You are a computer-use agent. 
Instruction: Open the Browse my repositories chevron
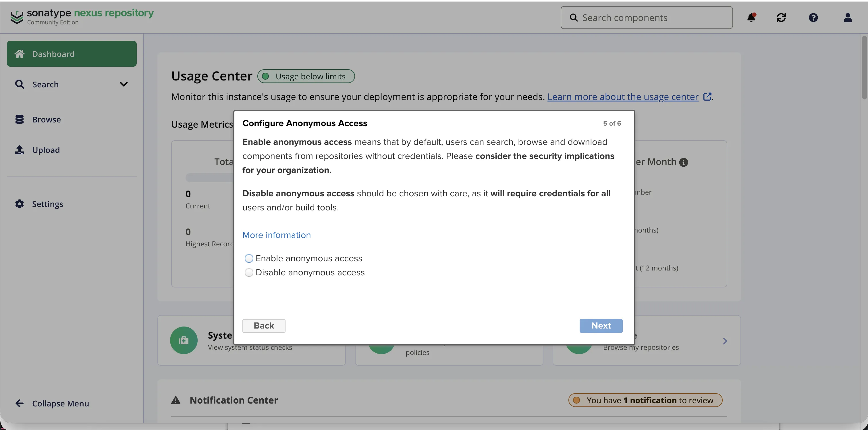pyautogui.click(x=725, y=341)
